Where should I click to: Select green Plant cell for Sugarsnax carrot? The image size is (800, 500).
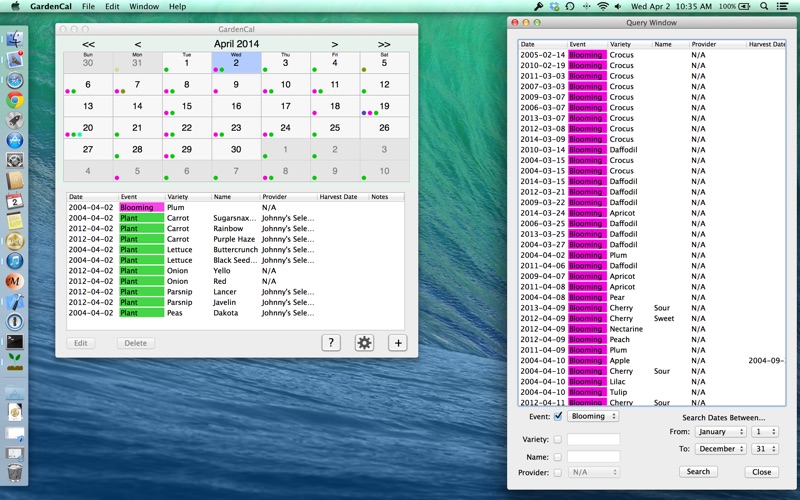[141, 218]
